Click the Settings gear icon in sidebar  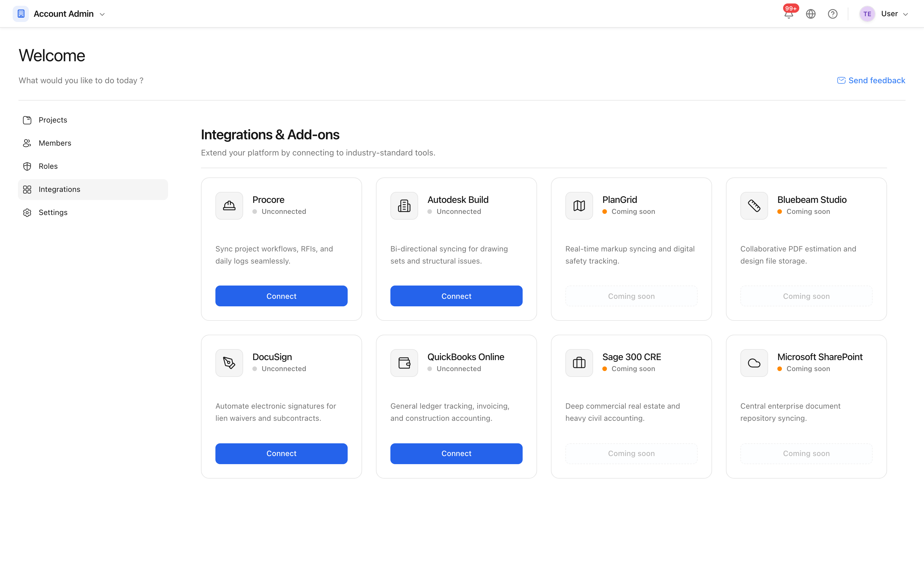[27, 212]
